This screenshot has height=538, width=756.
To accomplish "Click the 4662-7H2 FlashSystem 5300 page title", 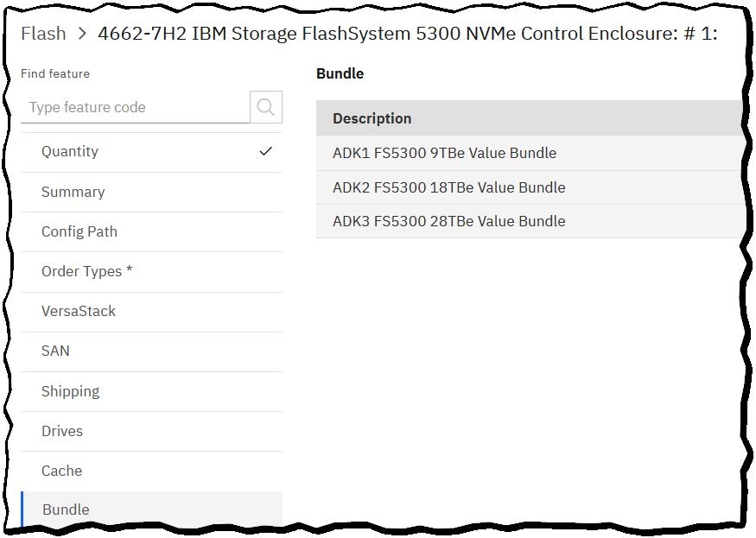I will (x=407, y=34).
